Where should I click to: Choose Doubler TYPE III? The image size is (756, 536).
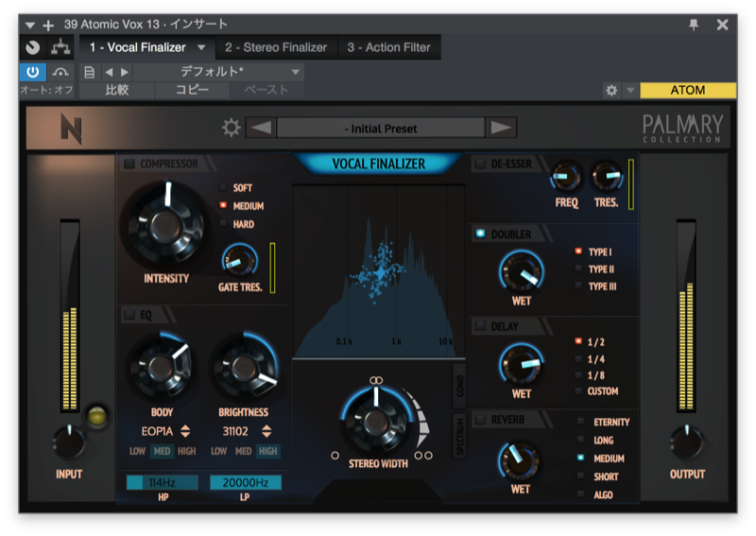[x=578, y=285]
